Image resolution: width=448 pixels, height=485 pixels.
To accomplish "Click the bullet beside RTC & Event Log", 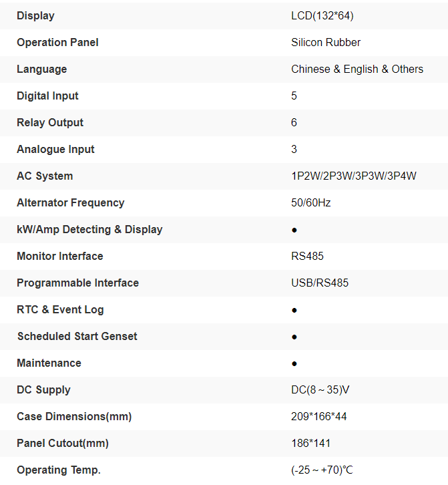I will click(x=294, y=310).
